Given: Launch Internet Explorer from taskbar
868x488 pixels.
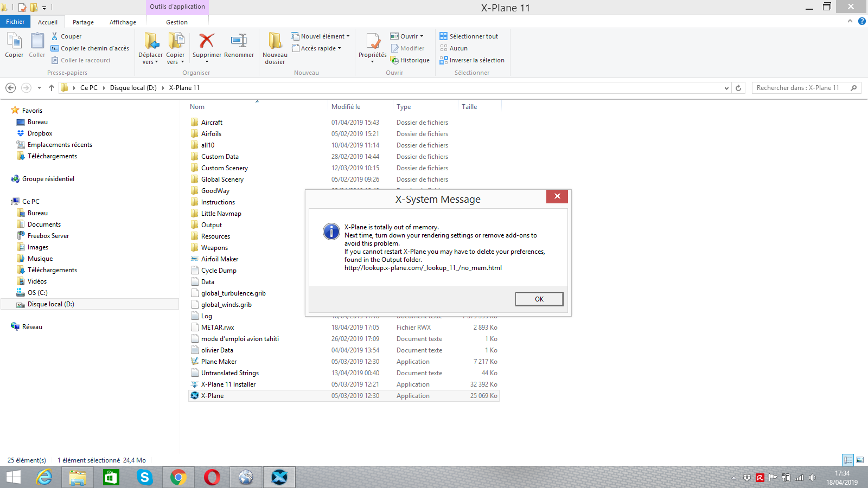Looking at the screenshot, I should pyautogui.click(x=44, y=477).
